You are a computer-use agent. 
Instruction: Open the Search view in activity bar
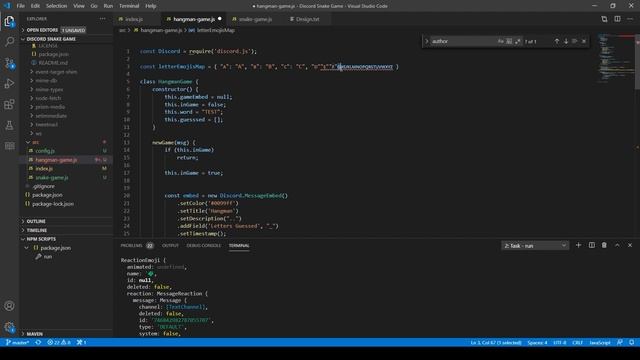pyautogui.click(x=9, y=42)
